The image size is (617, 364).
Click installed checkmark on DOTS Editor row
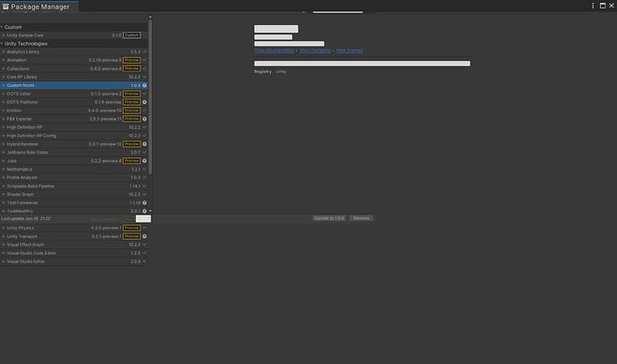[x=144, y=94]
